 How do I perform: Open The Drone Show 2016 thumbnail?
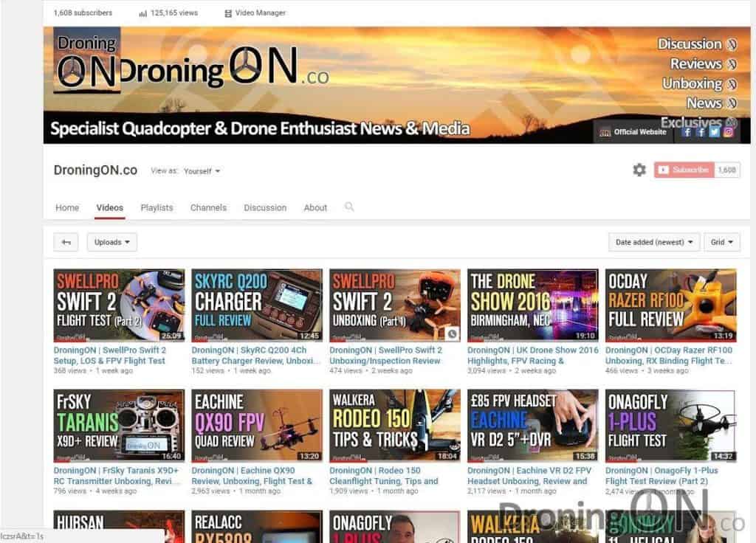(533, 305)
